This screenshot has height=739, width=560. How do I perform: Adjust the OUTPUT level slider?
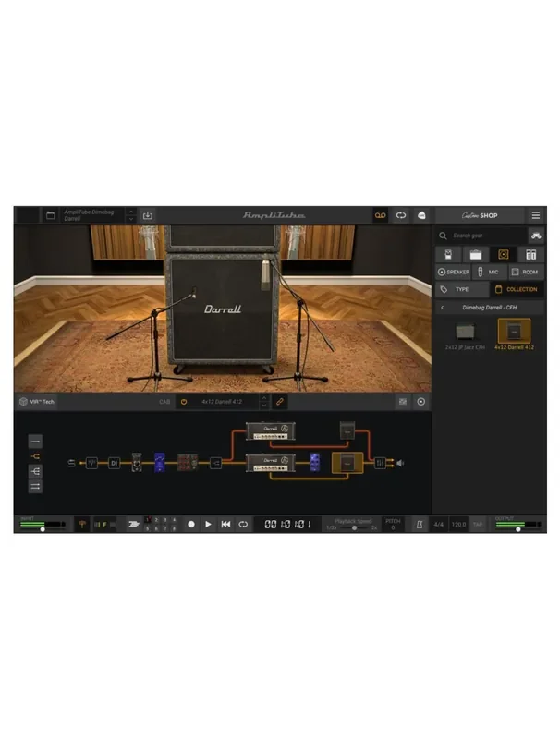point(517,529)
